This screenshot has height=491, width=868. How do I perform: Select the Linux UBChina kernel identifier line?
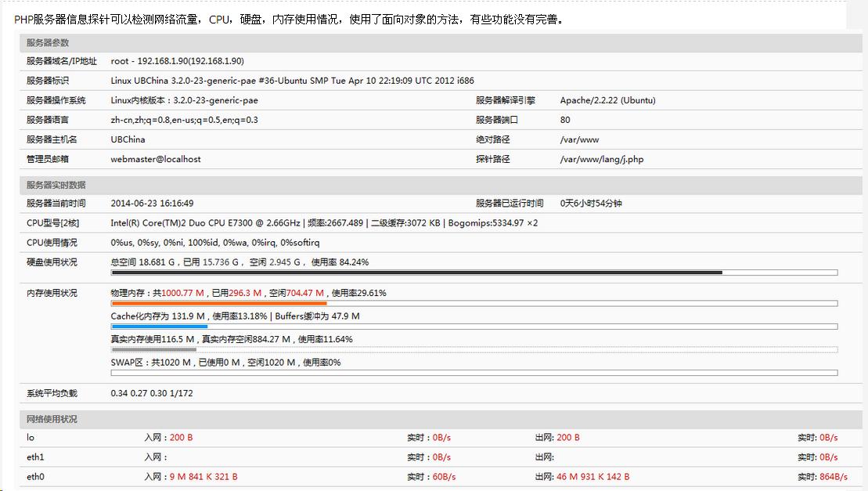pos(292,81)
